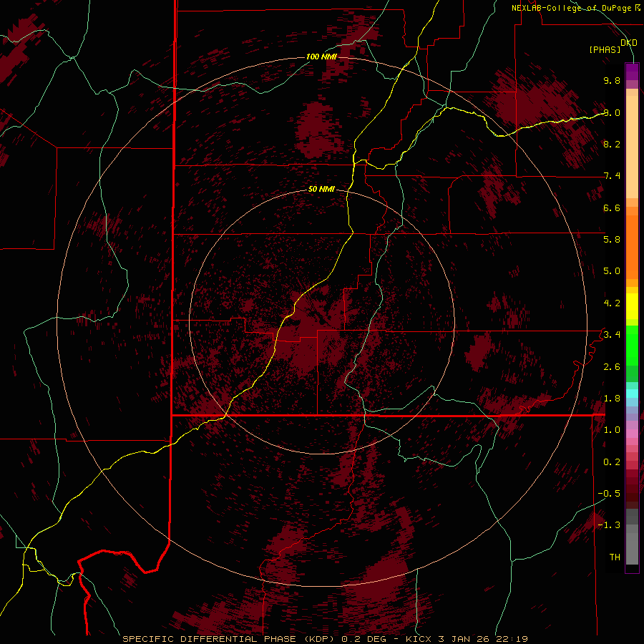Screen dimensions: 644x644
Task: Click the 1.8 scale value
Action: pos(612,398)
